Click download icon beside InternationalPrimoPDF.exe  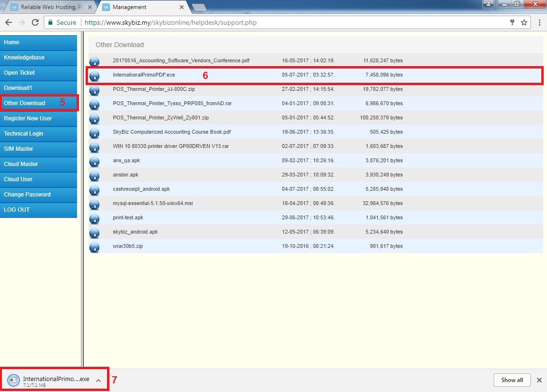tap(94, 76)
